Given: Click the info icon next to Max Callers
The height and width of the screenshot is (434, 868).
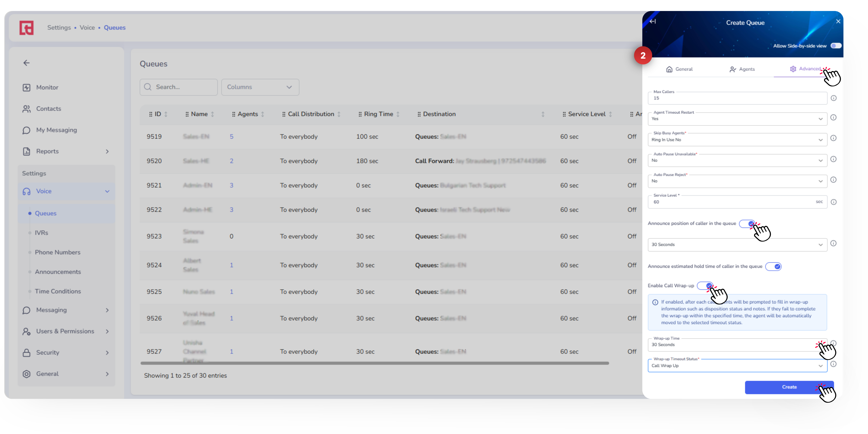Looking at the screenshot, I should coord(834,98).
